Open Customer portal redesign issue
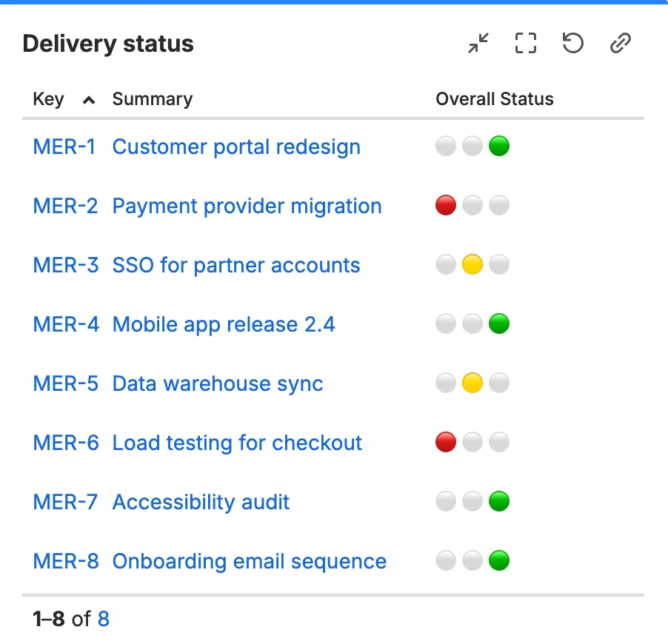 coord(236,147)
